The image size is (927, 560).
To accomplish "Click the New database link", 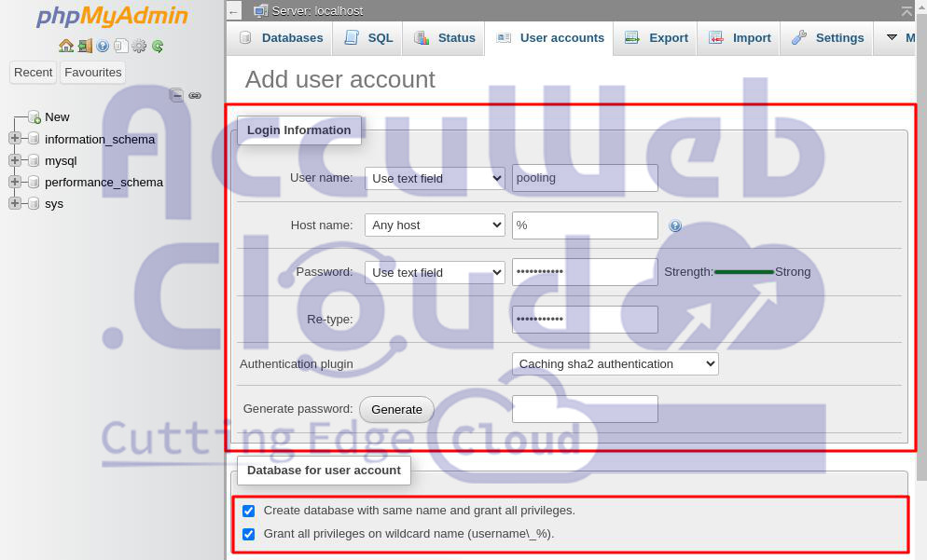I will point(57,117).
